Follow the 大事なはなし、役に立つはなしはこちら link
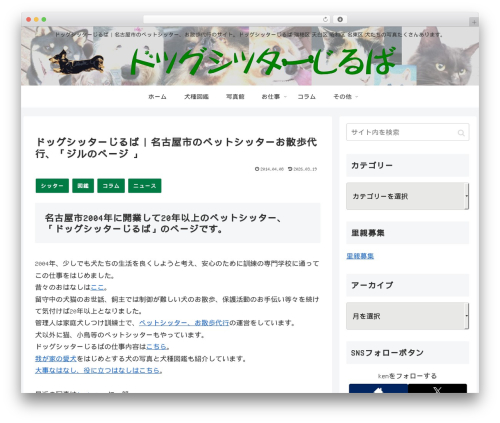 97,370
